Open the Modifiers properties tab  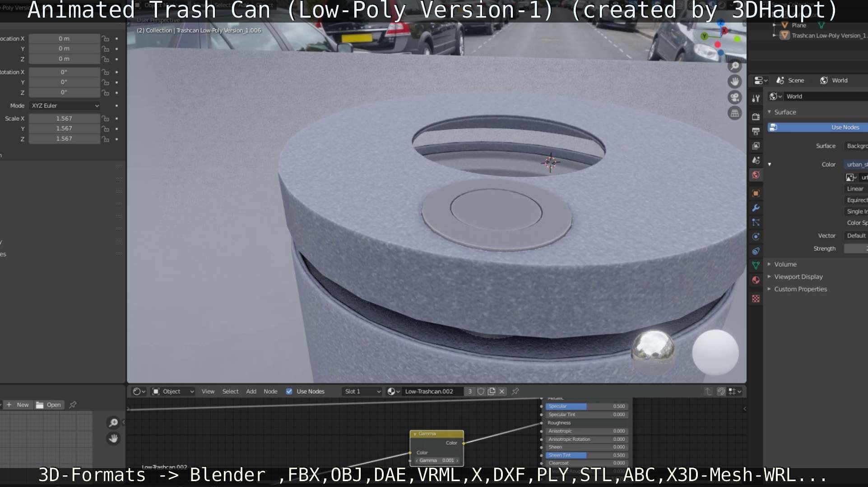tap(756, 208)
